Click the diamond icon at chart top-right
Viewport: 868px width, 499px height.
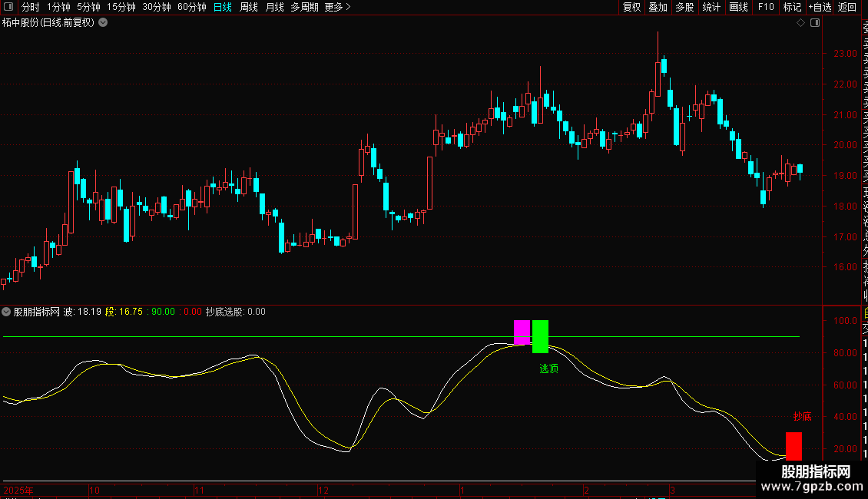click(800, 23)
